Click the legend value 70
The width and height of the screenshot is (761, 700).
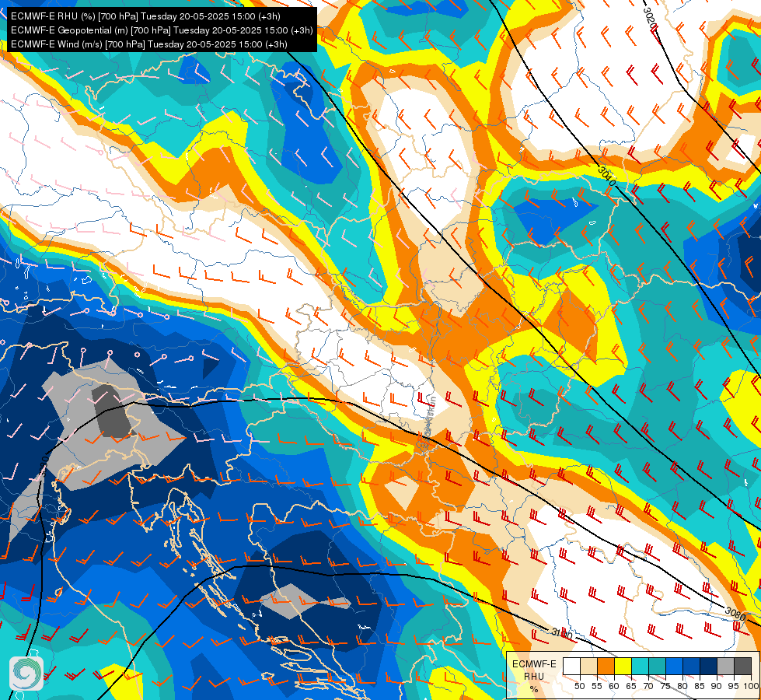[x=648, y=686]
